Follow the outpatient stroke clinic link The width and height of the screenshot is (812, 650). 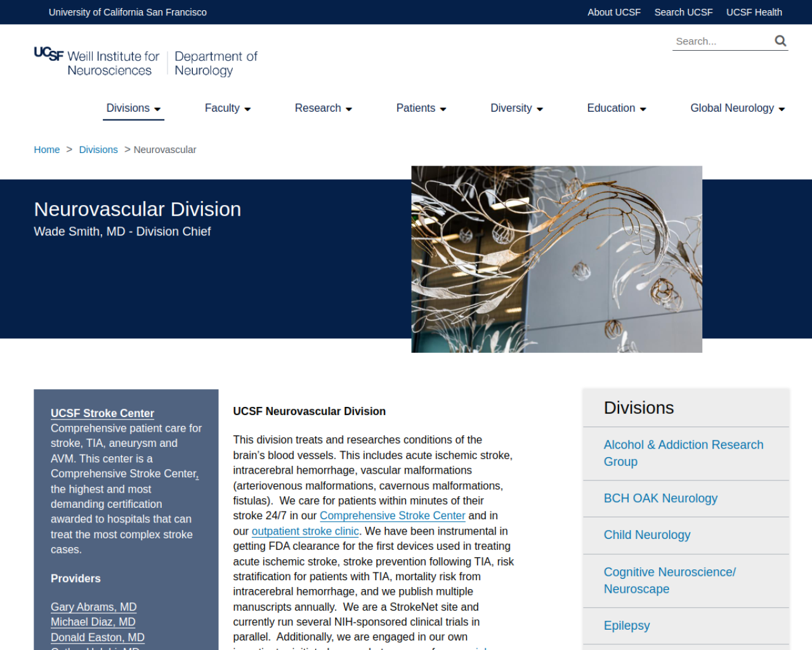coord(305,531)
